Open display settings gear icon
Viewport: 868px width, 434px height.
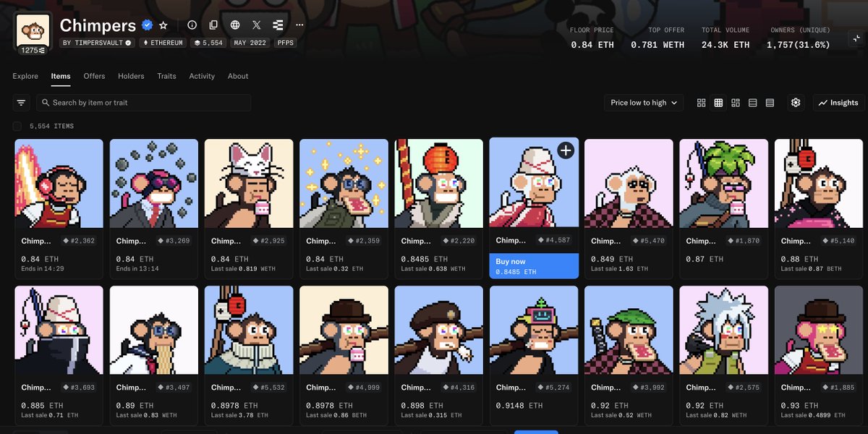(x=796, y=103)
